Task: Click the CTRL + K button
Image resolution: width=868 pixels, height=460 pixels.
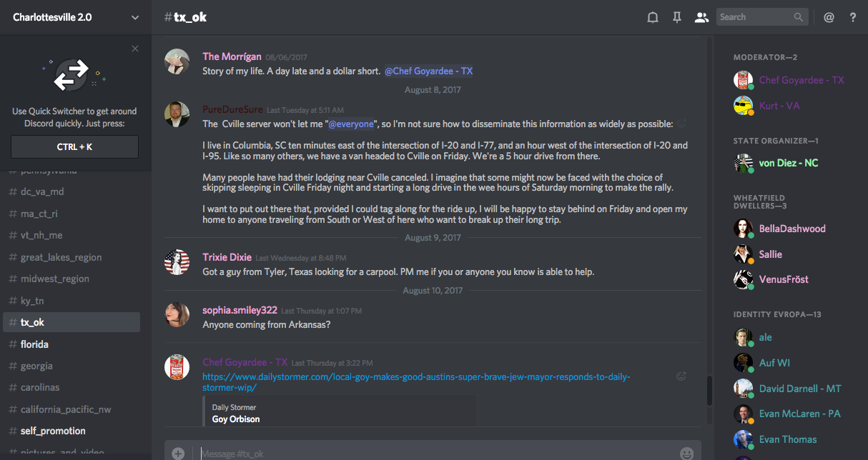Action: click(74, 146)
